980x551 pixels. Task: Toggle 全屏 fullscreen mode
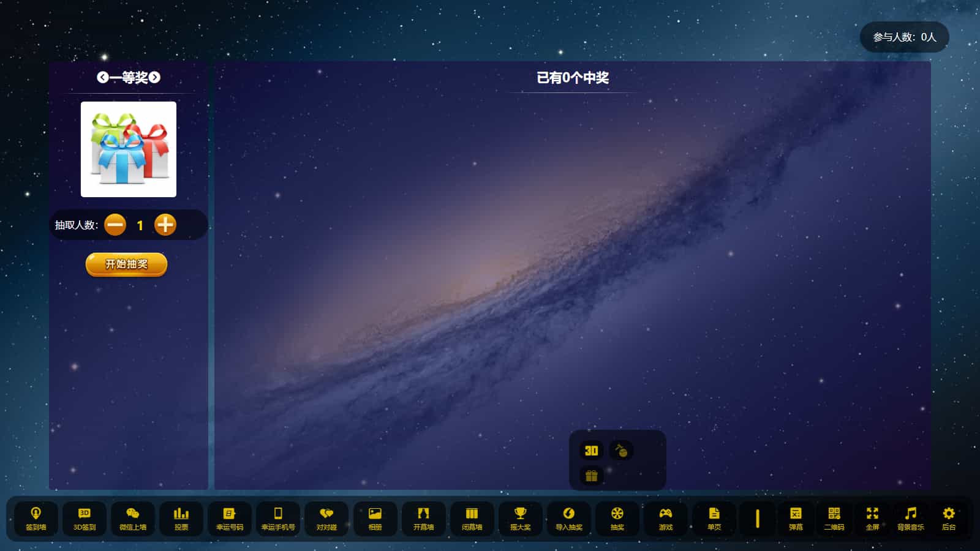(x=872, y=518)
